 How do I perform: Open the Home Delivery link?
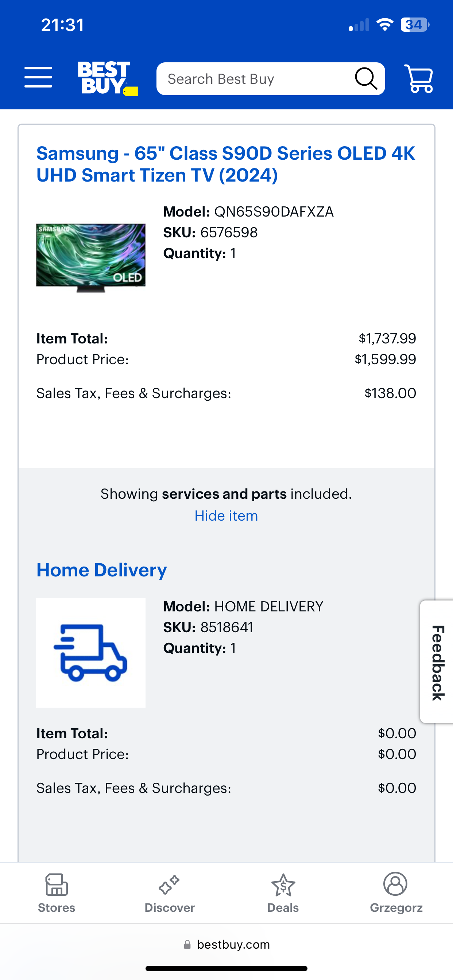tap(102, 570)
